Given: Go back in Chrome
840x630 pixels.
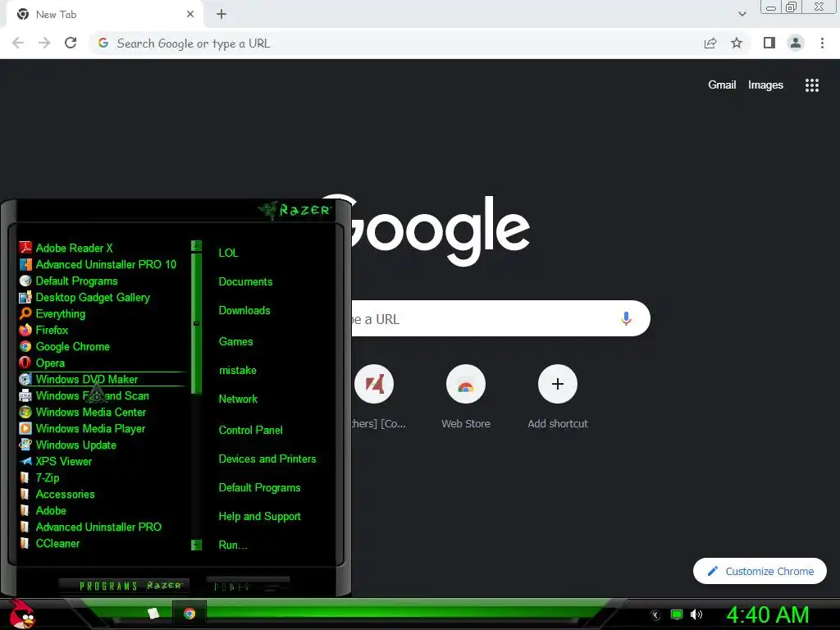Looking at the screenshot, I should (x=18, y=43).
